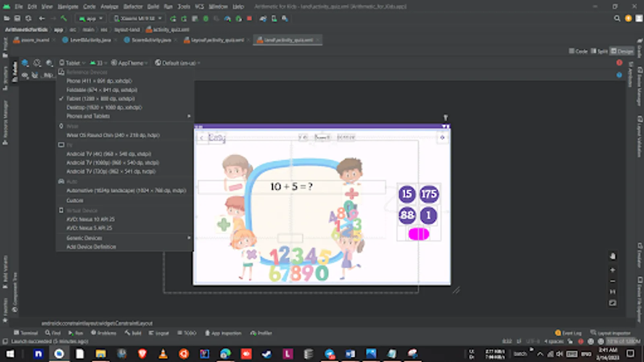644x362 pixels.
Task: Switch editor to Code view mode
Action: coord(578,51)
